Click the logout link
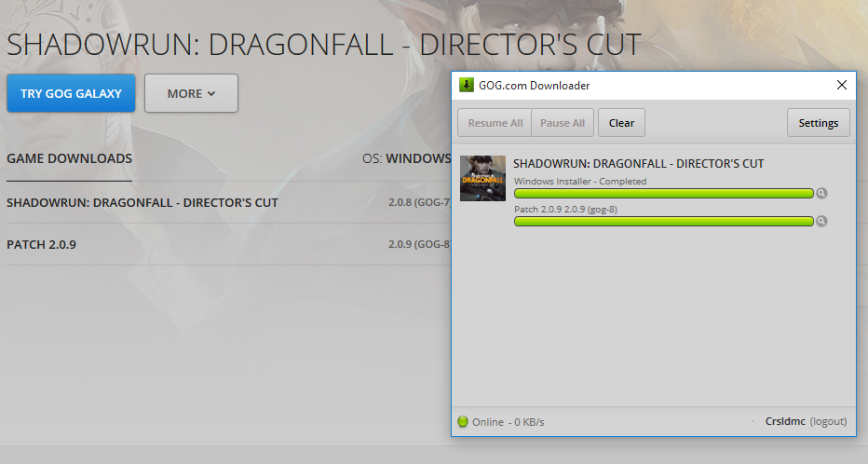 point(828,421)
